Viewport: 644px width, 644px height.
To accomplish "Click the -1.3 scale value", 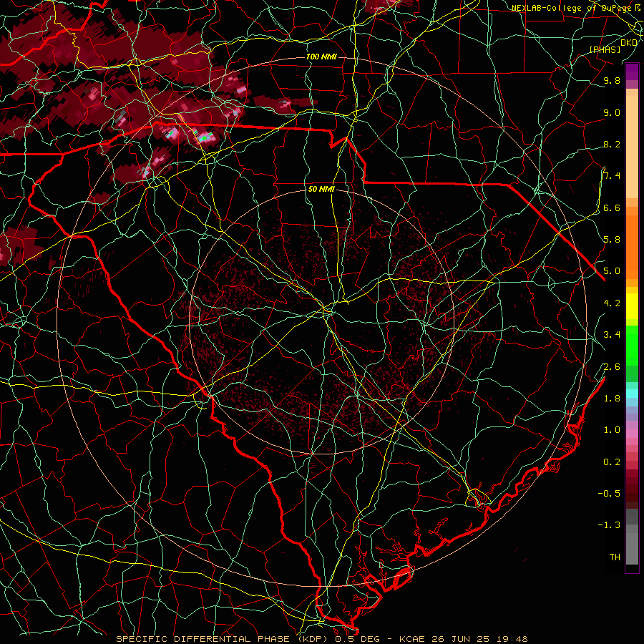I will coord(609,525).
